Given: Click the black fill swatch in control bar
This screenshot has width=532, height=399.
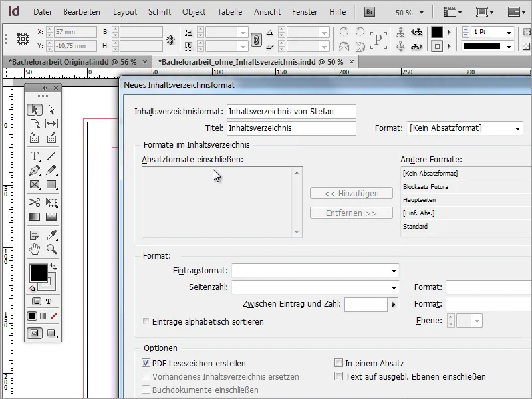Looking at the screenshot, I should (437, 33).
